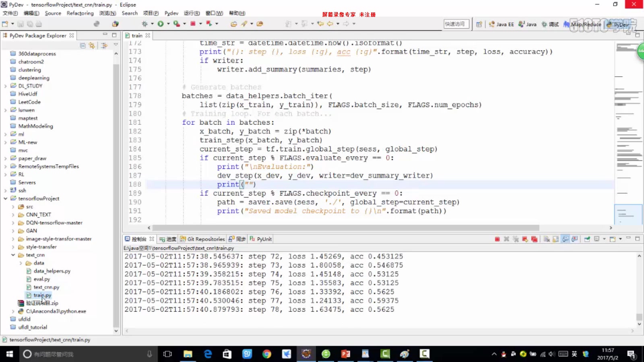Screen dimensions: 644x362
Task: Open Chrome from the taskbar
Action: pyautogui.click(x=266, y=354)
